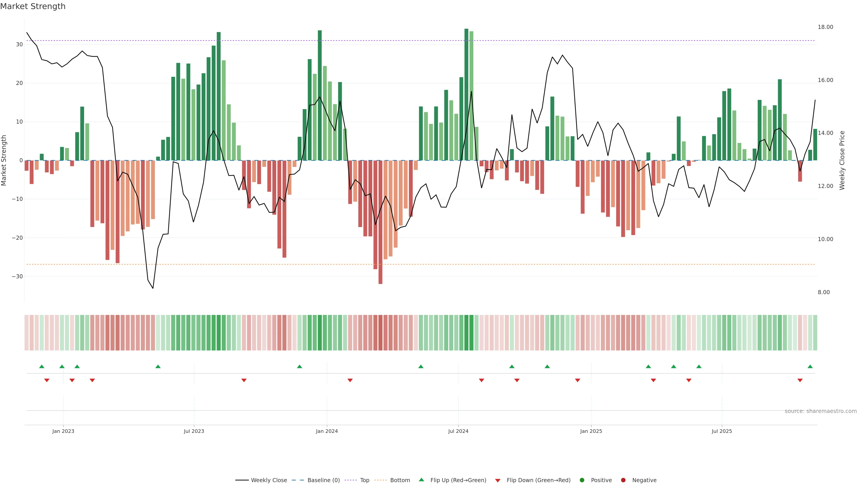Click the last red flip-down marker
Image resolution: width=868 pixels, height=488 pixels.
(800, 380)
